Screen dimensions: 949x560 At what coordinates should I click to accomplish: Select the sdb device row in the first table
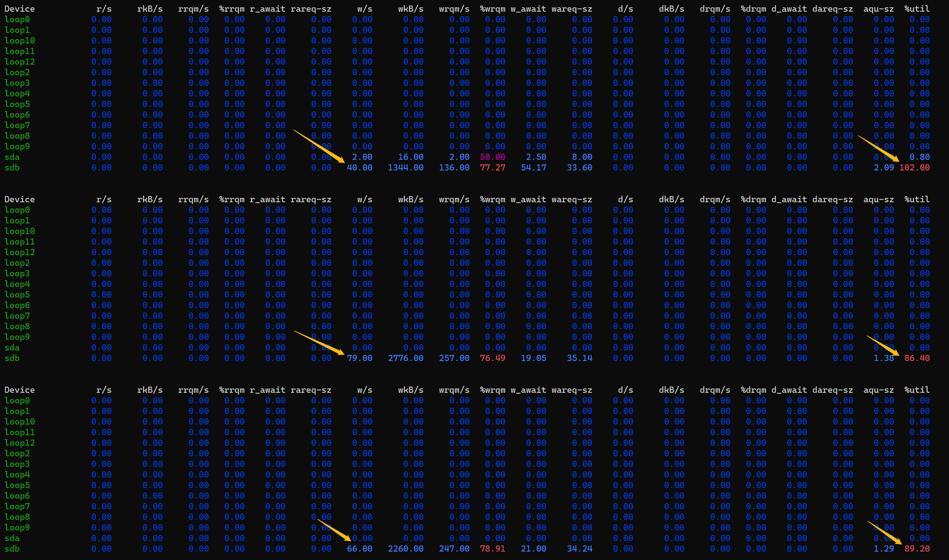(x=12, y=168)
